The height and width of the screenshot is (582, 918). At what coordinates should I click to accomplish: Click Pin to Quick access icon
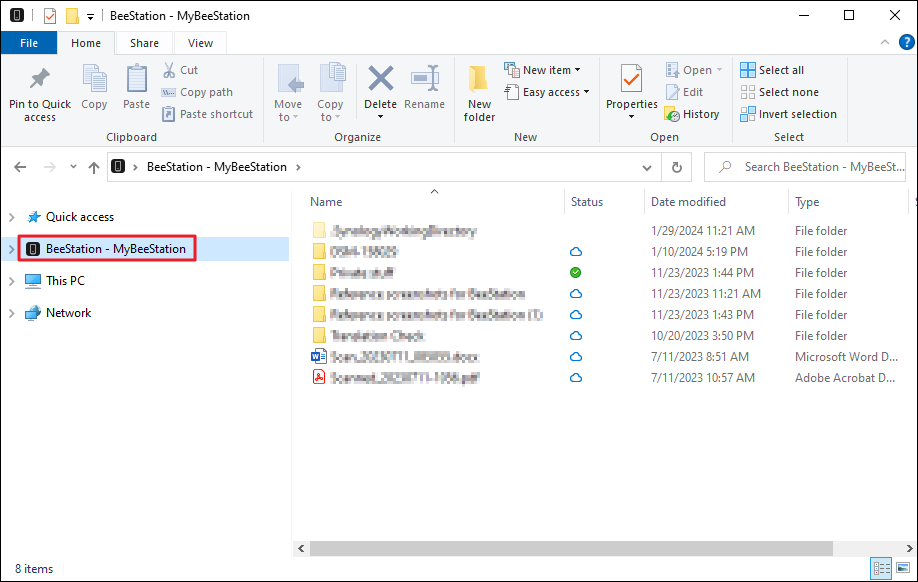[40, 80]
